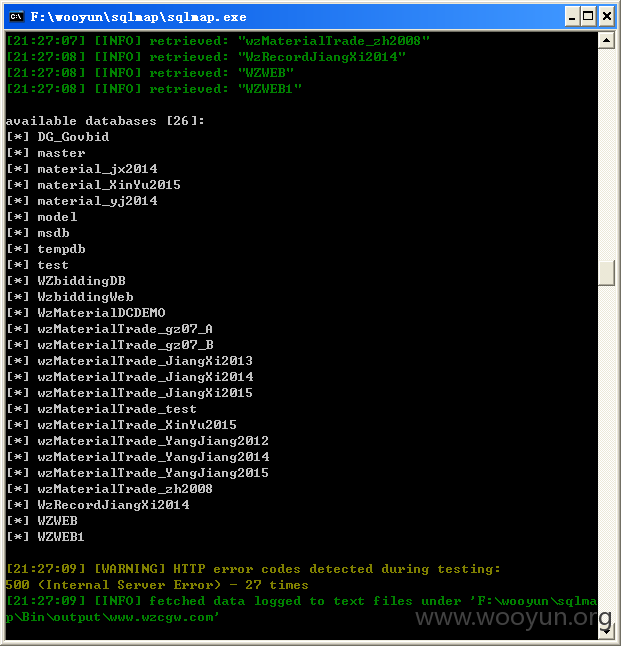Click the material_jx2014 entry
Screen dimensions: 621x646
[82, 169]
